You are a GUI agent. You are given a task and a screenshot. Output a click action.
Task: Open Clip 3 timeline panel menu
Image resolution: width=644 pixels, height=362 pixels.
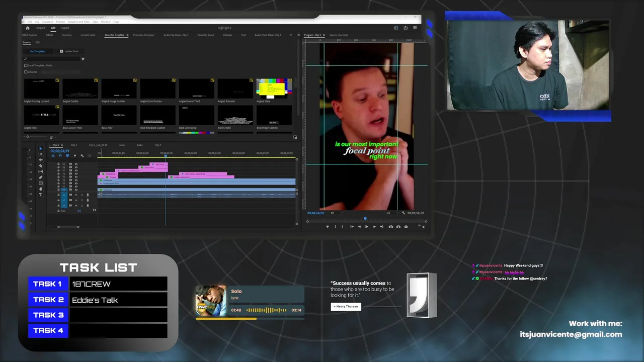tap(62, 145)
